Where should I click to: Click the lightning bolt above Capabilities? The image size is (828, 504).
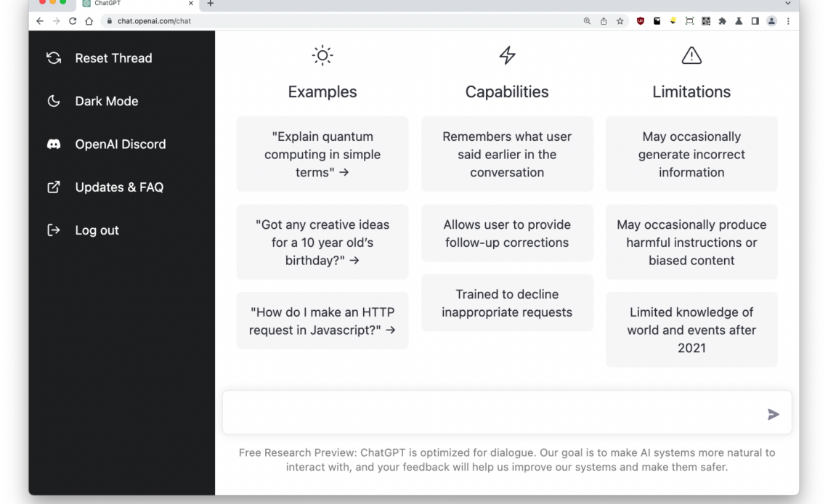pos(506,55)
